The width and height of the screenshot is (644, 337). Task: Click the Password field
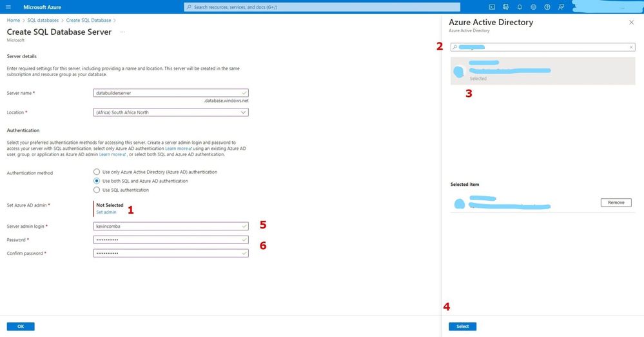tap(171, 240)
